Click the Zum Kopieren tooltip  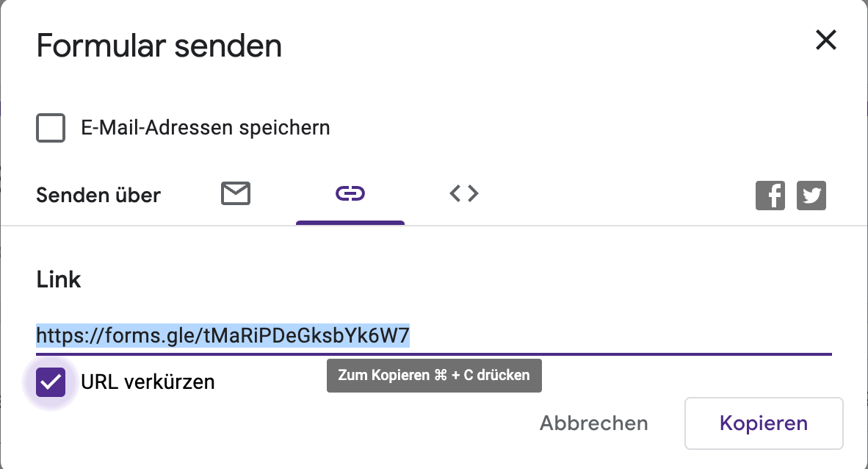click(x=433, y=375)
